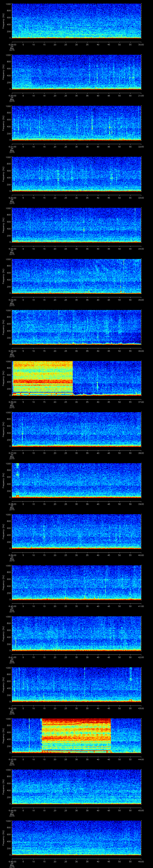Click the 38:00 end time label
153x868 pixels.
tap(141, 453)
